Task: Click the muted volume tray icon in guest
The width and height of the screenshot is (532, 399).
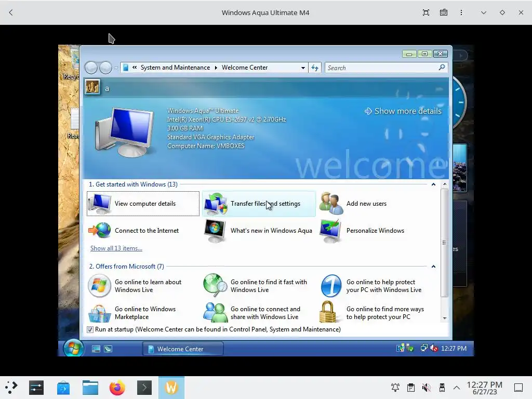Action: 434,348
